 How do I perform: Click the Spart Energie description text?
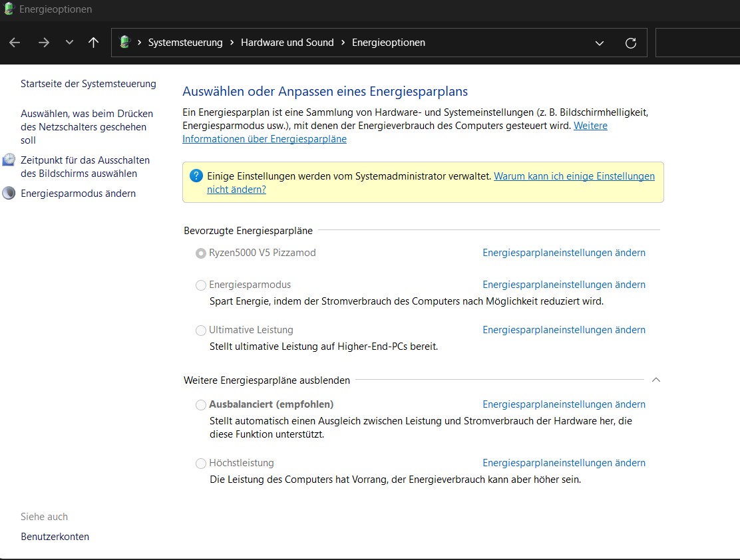[x=407, y=301]
